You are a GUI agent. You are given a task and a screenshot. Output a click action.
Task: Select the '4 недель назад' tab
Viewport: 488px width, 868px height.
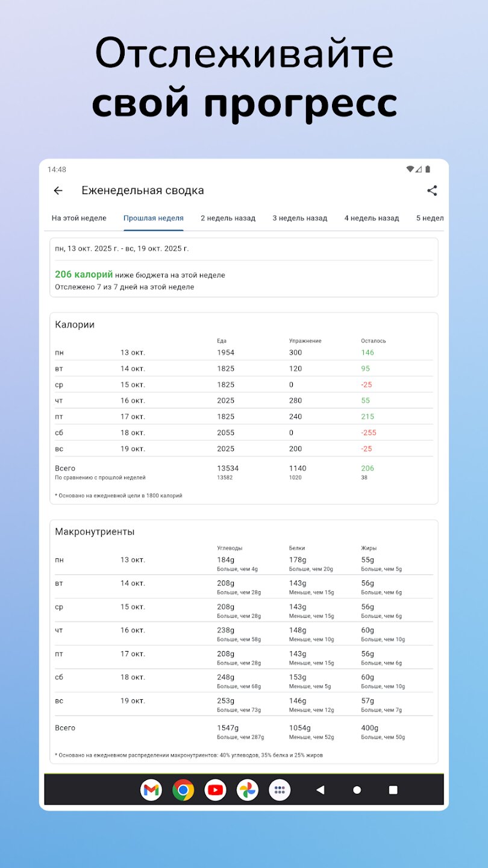(372, 218)
